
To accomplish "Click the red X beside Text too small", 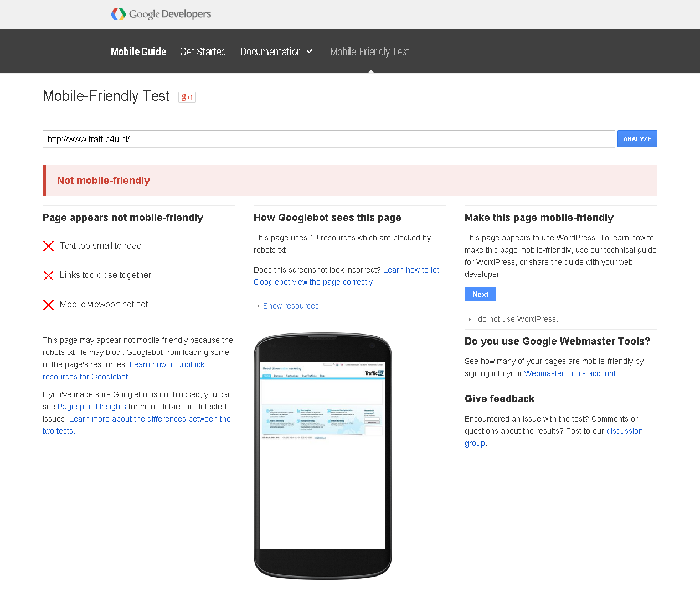I will pos(49,246).
